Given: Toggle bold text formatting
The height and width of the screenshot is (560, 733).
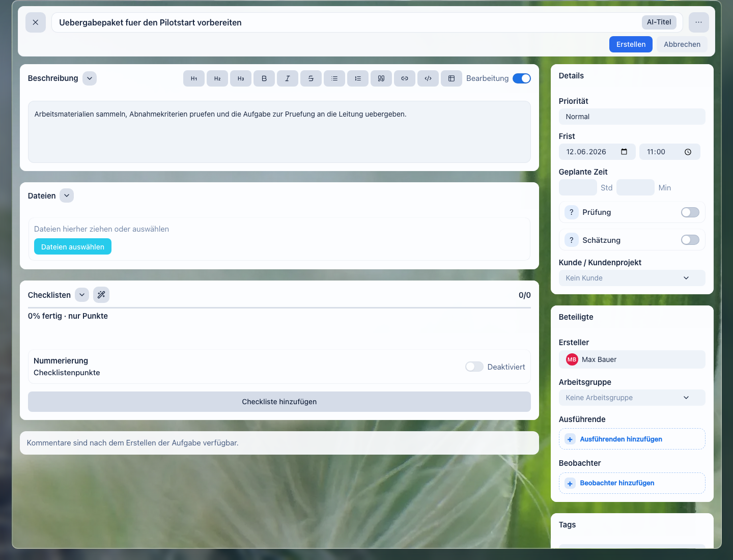Looking at the screenshot, I should (x=264, y=78).
